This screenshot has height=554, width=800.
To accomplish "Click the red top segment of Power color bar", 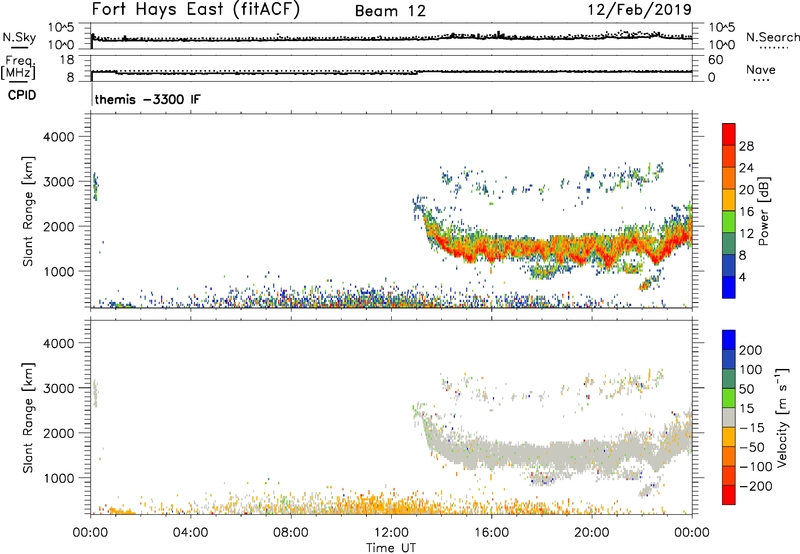I will click(729, 134).
